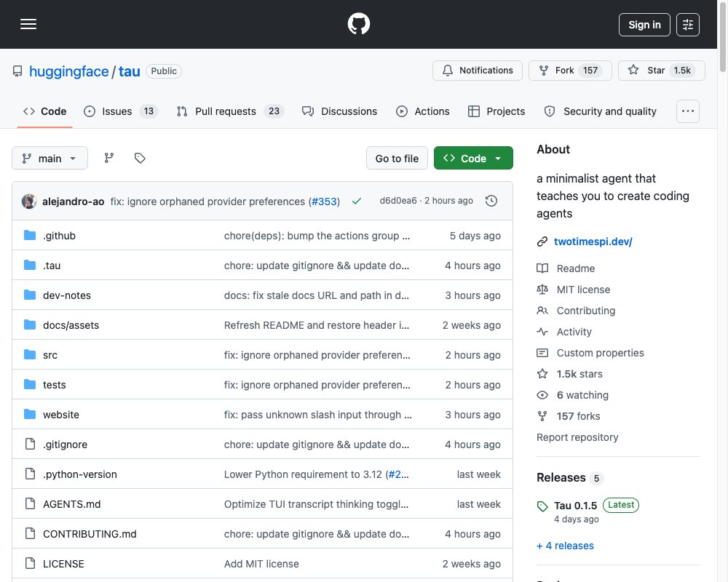728x582 pixels.
Task: Open the Security and quality tab
Action: (x=600, y=111)
